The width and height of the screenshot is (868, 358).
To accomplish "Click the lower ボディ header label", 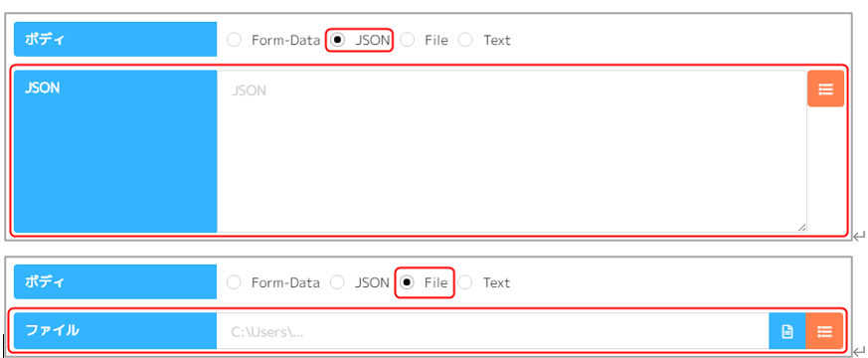I will tap(115, 281).
